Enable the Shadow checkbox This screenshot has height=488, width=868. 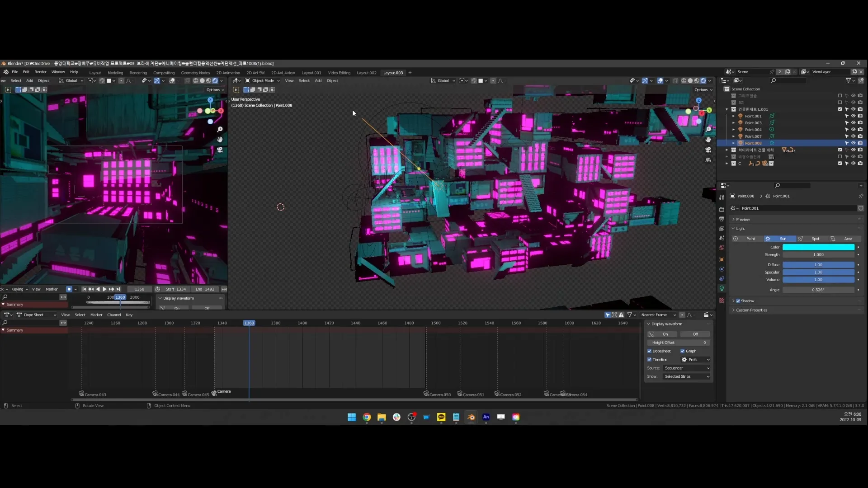(738, 301)
